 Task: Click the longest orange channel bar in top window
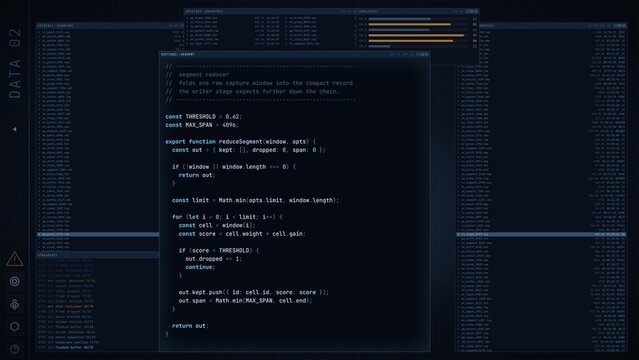(x=416, y=35)
